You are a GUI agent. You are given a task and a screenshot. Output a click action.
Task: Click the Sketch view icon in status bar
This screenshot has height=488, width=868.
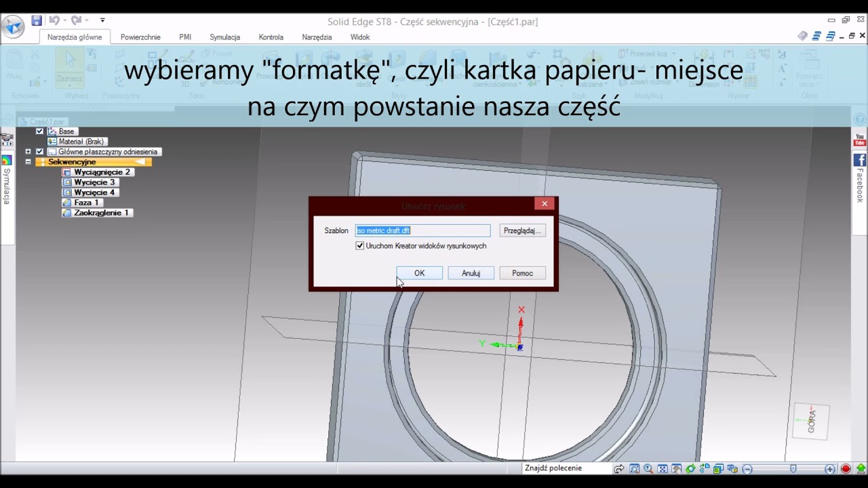[705, 469]
